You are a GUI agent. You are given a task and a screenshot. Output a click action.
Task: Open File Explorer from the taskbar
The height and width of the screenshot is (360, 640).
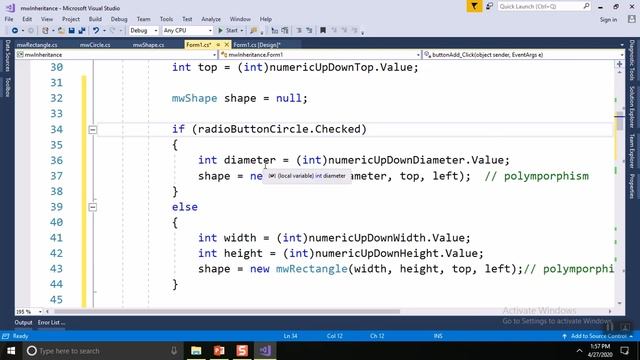click(196, 351)
